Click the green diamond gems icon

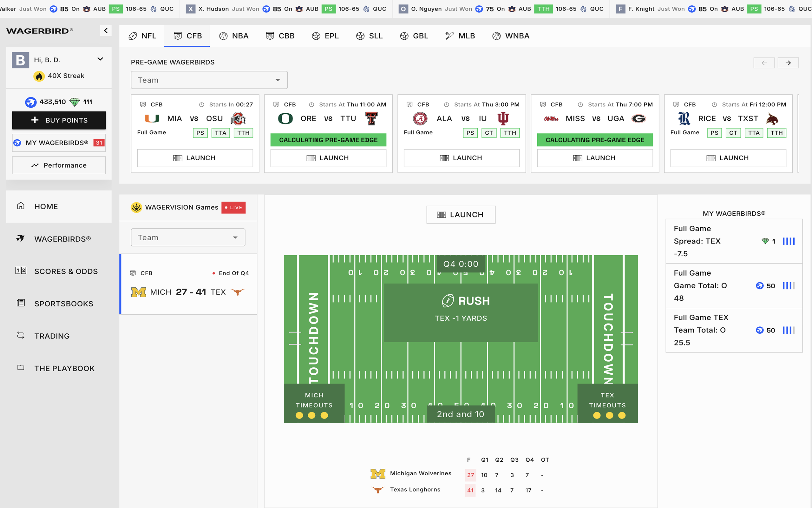point(75,102)
